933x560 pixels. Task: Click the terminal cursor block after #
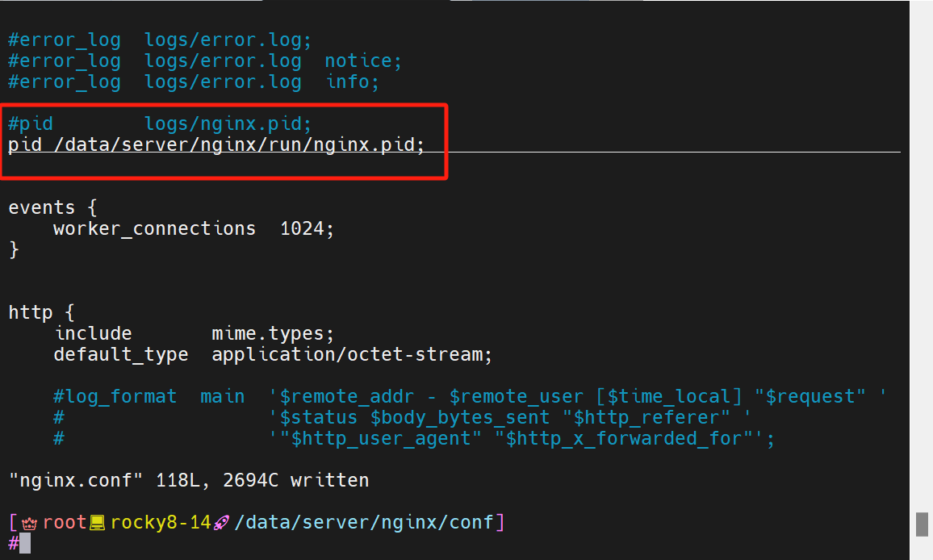(x=25, y=543)
